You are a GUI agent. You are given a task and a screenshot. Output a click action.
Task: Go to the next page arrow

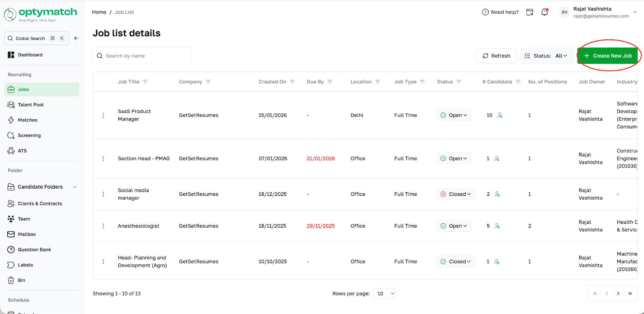point(618,293)
